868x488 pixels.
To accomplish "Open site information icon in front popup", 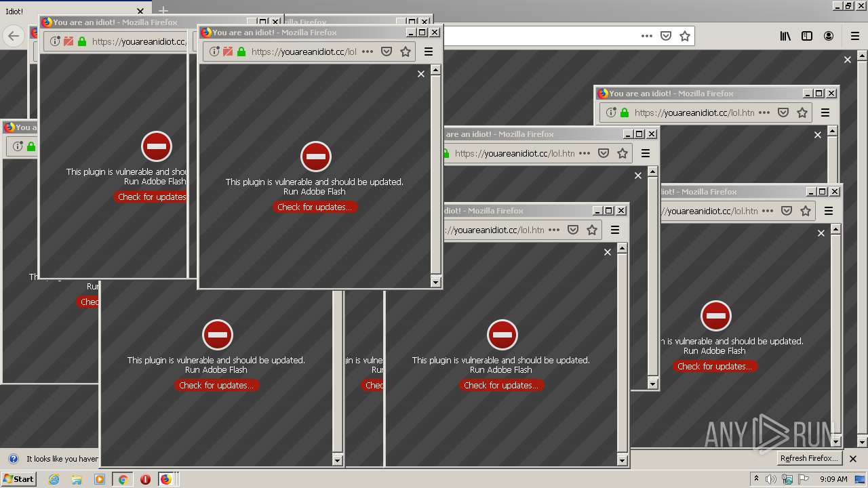I will coord(214,52).
